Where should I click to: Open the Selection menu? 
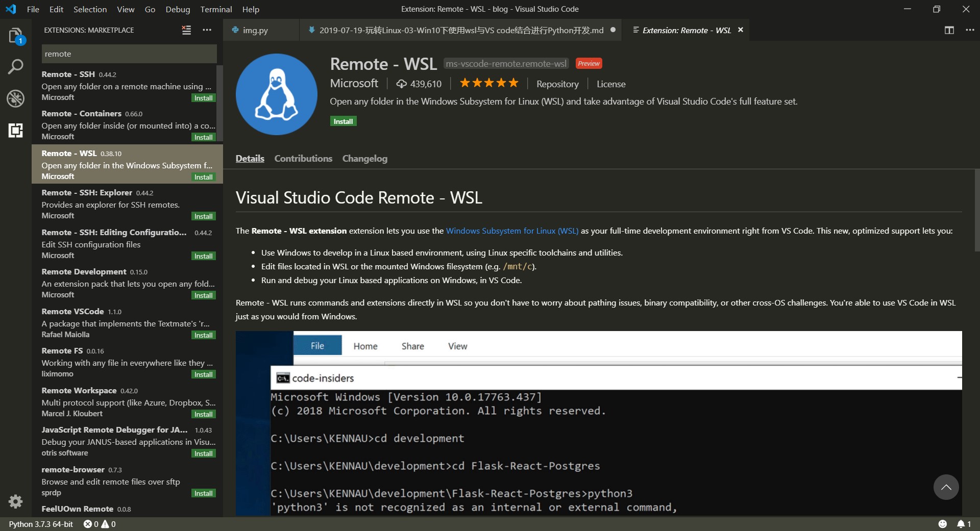(90, 9)
